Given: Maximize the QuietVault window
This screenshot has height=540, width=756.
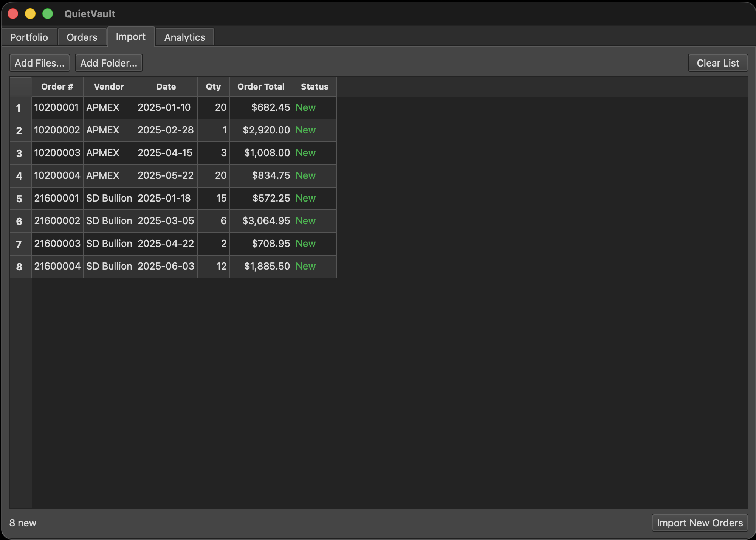Looking at the screenshot, I should pos(48,14).
